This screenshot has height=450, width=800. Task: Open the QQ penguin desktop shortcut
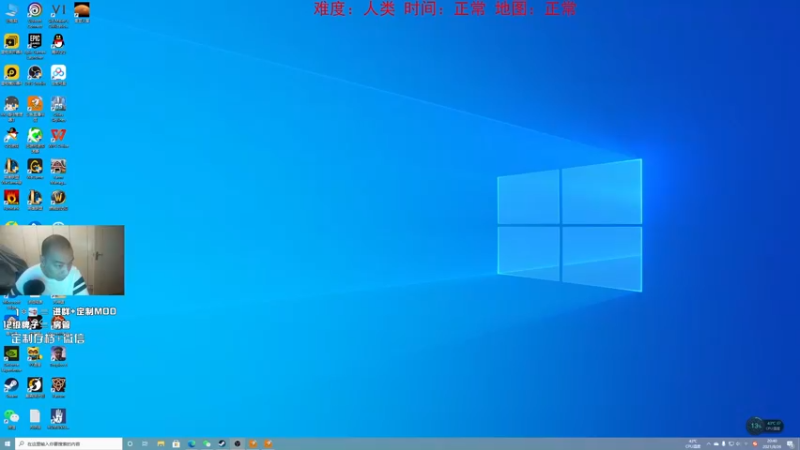(x=58, y=44)
